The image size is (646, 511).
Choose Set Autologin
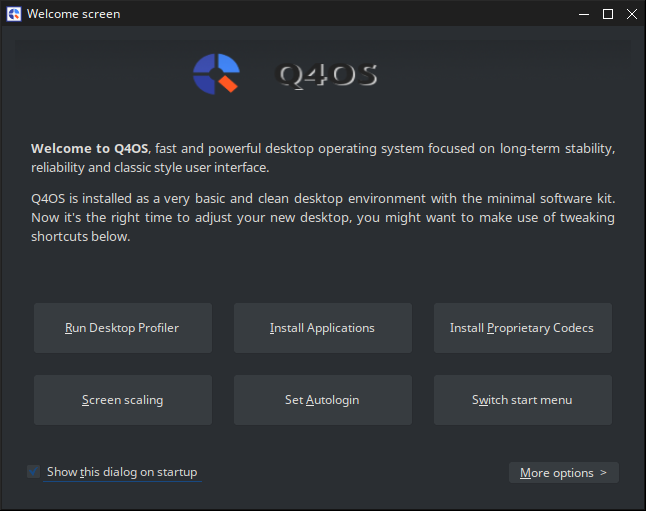click(x=323, y=400)
